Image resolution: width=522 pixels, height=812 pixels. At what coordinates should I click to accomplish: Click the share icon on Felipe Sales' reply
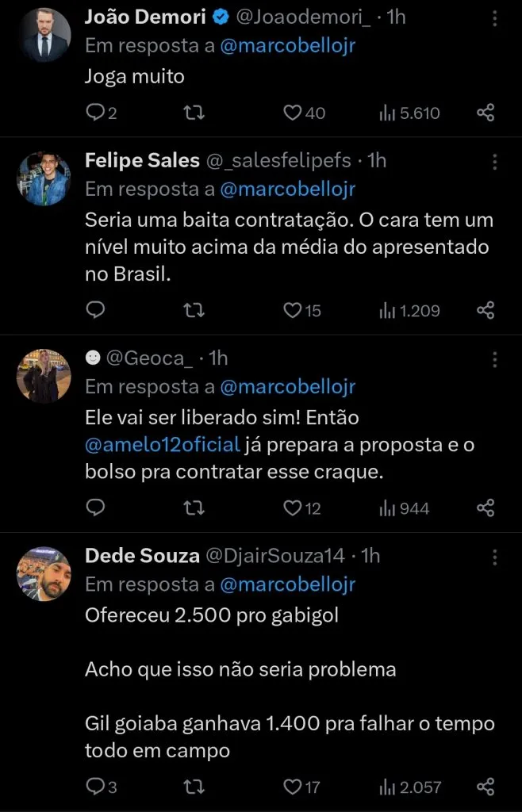coord(485,311)
